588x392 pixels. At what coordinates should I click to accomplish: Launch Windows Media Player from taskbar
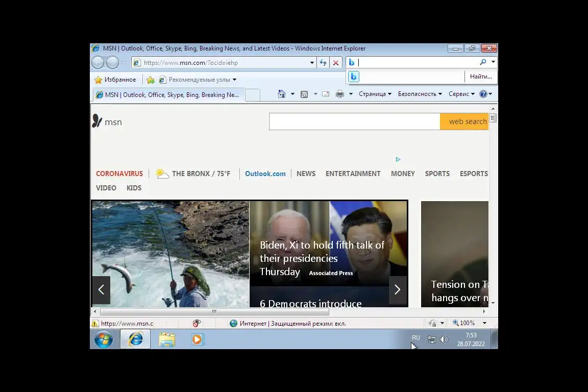tap(198, 339)
